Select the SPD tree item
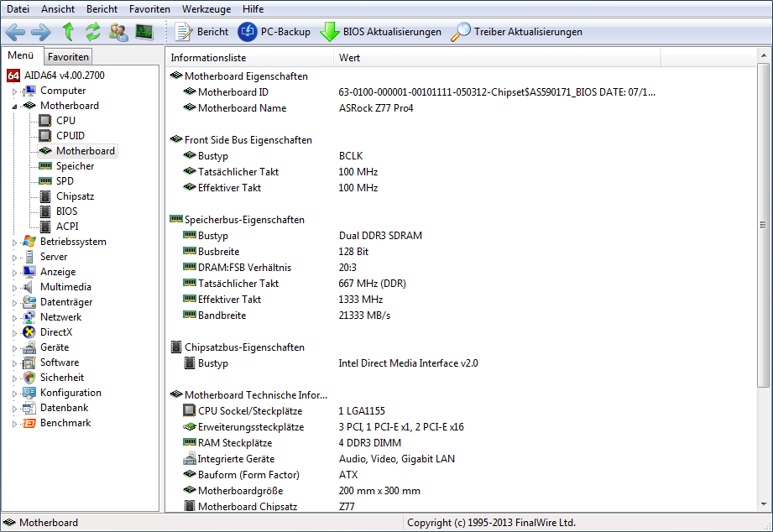 click(65, 181)
